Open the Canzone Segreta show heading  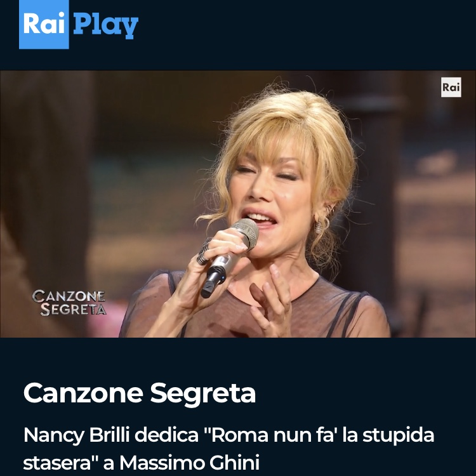(x=140, y=393)
